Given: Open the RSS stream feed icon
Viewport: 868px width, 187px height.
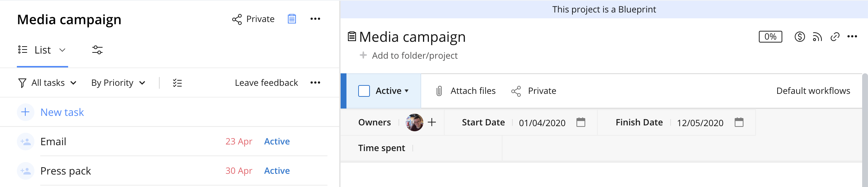Looking at the screenshot, I should pyautogui.click(x=817, y=37).
